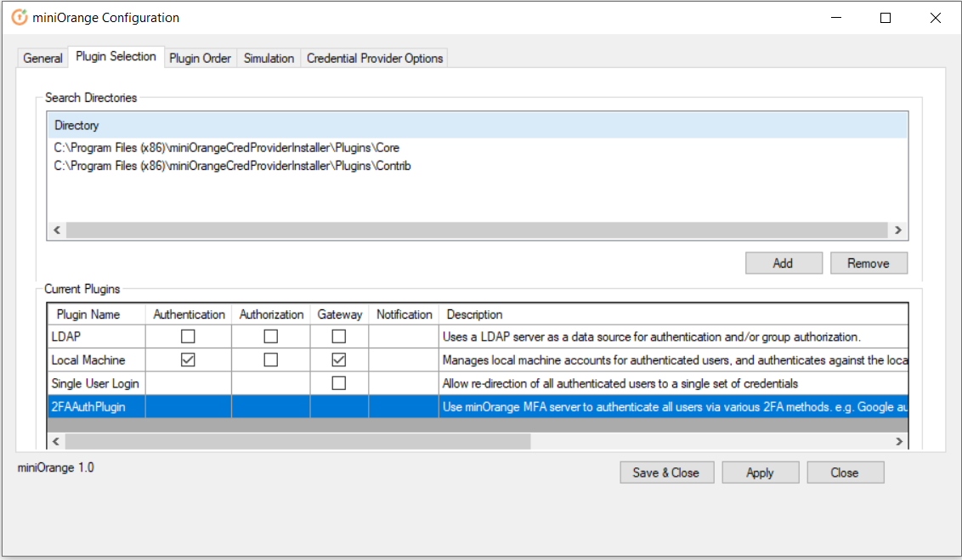This screenshot has height=560, width=962.
Task: Click left arrow of plugins list scrollbar
Action: click(x=56, y=442)
